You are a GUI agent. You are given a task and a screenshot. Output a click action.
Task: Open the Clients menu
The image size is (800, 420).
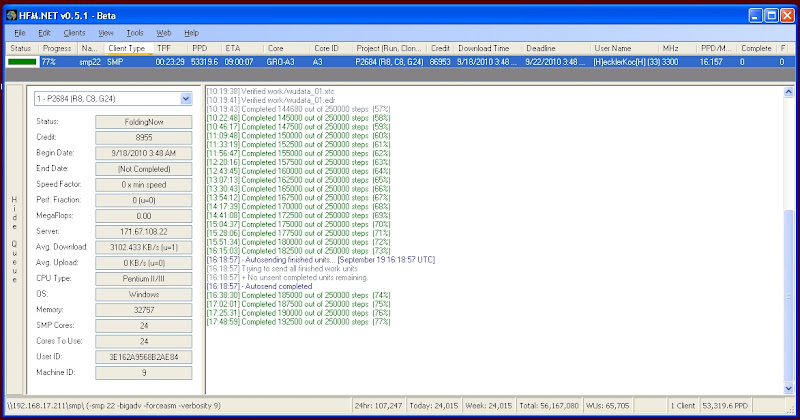click(74, 33)
